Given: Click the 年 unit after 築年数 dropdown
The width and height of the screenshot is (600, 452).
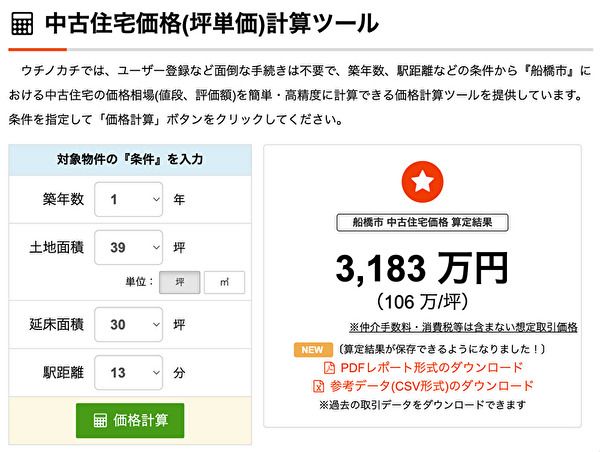Looking at the screenshot, I should click(x=179, y=199).
